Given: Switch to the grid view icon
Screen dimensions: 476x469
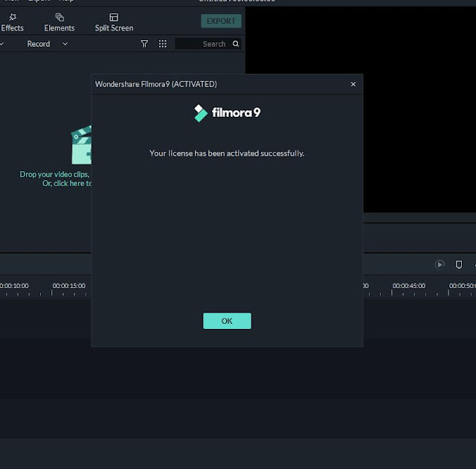Looking at the screenshot, I should (x=163, y=44).
